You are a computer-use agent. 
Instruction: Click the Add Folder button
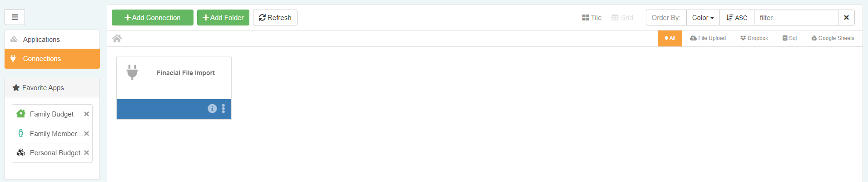point(223,18)
